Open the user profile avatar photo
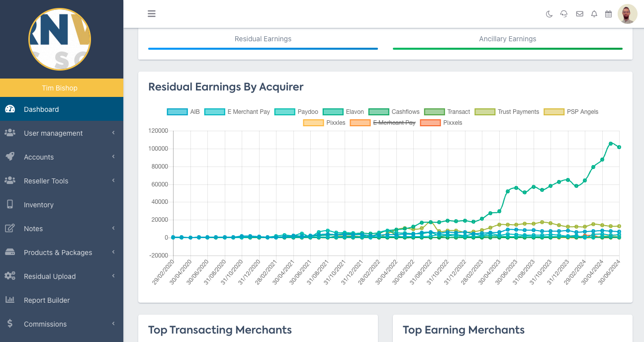 click(x=627, y=14)
